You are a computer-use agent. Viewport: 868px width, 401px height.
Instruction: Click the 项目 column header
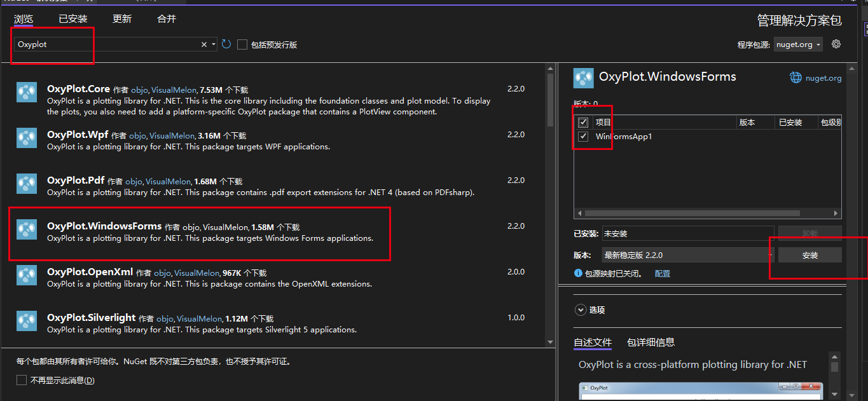pyautogui.click(x=664, y=122)
